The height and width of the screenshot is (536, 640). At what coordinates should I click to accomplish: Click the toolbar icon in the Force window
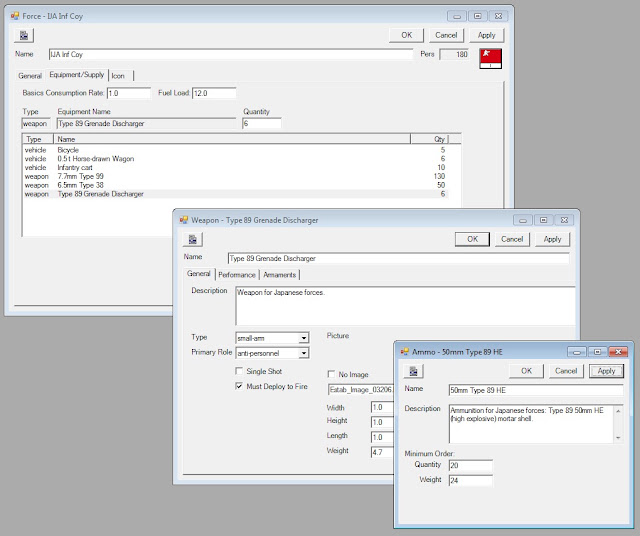tap(24, 36)
